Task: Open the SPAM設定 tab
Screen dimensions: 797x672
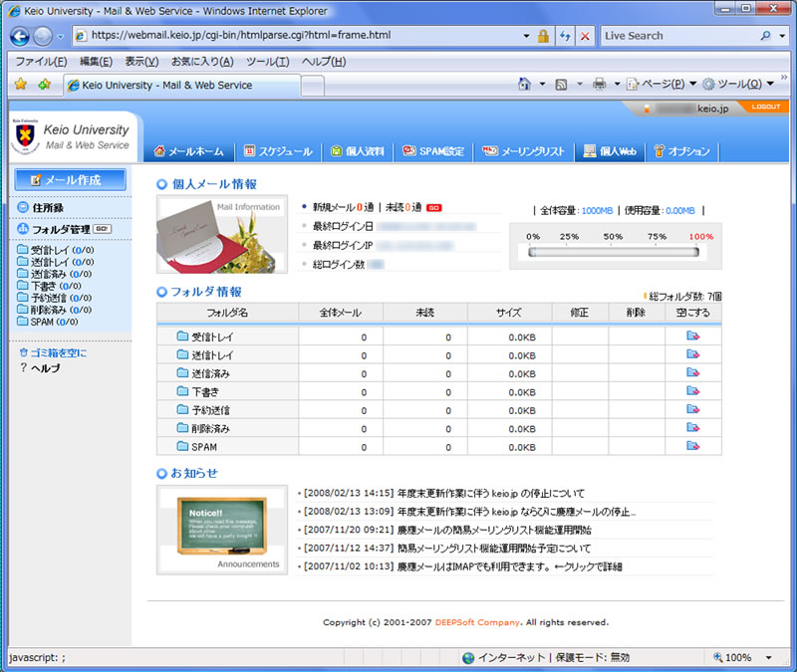Action: [433, 151]
